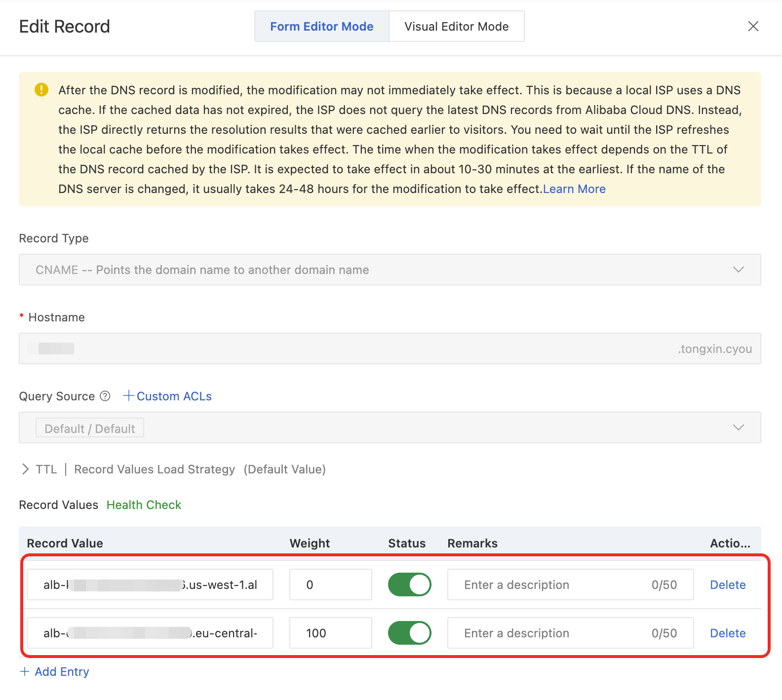Image resolution: width=782 pixels, height=700 pixels.
Task: Click the Add Entry link
Action: click(62, 672)
